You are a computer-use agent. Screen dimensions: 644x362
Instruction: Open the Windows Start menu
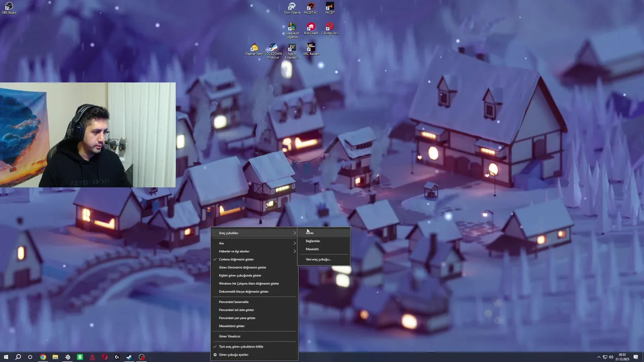pyautogui.click(x=6, y=357)
